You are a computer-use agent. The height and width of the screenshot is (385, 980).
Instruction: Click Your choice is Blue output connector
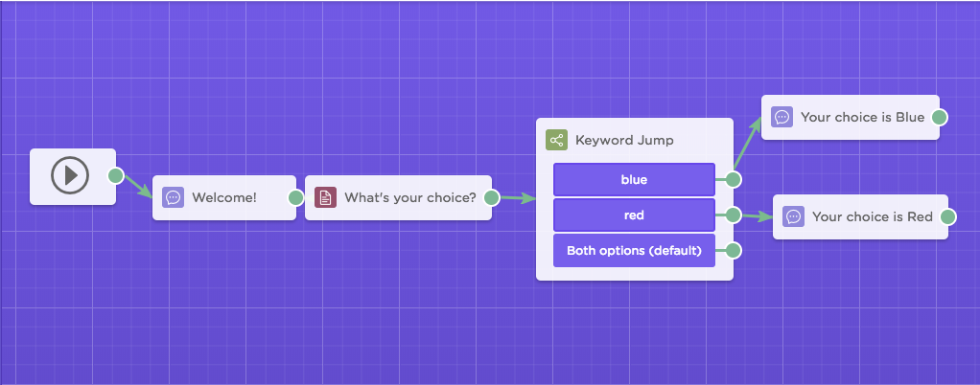click(940, 117)
